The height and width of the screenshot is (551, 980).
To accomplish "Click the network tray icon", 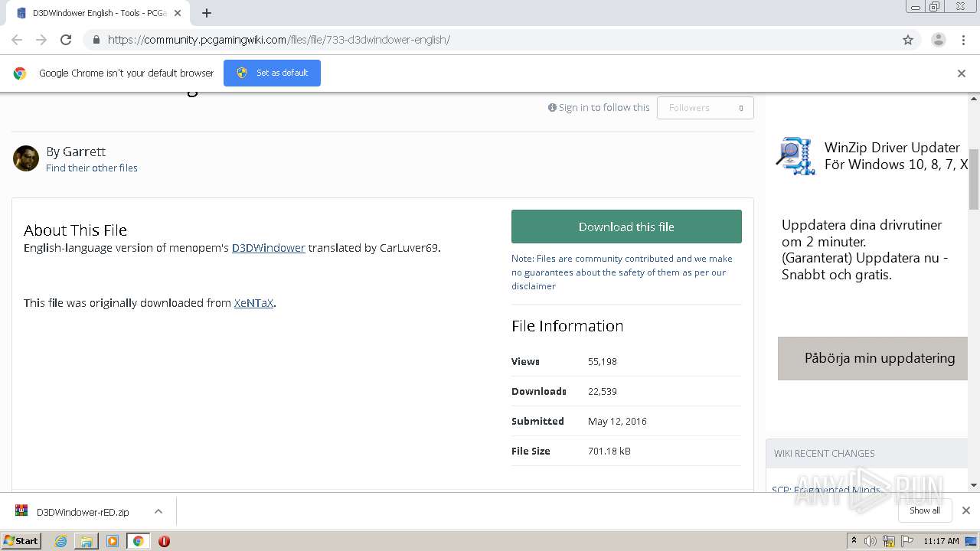I will 889,541.
